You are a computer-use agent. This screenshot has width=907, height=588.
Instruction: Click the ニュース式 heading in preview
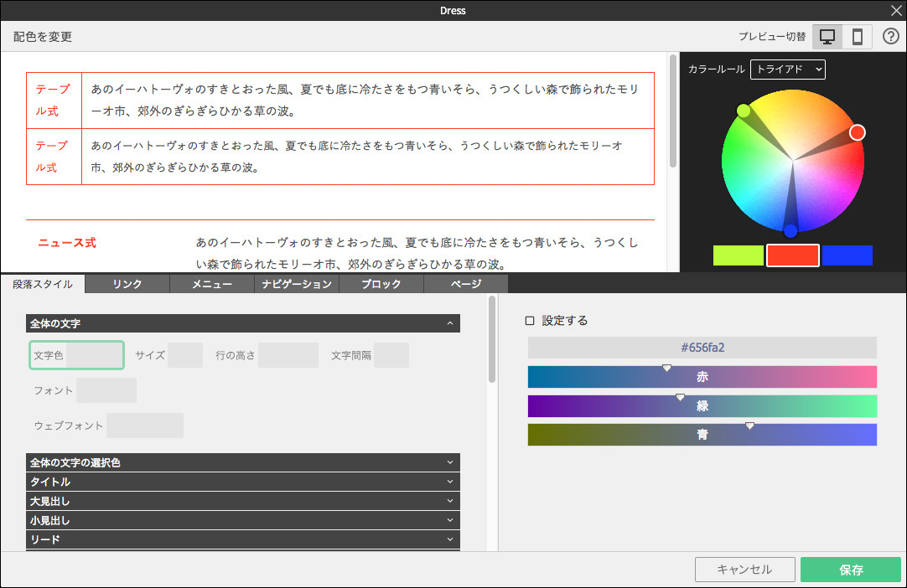point(67,243)
